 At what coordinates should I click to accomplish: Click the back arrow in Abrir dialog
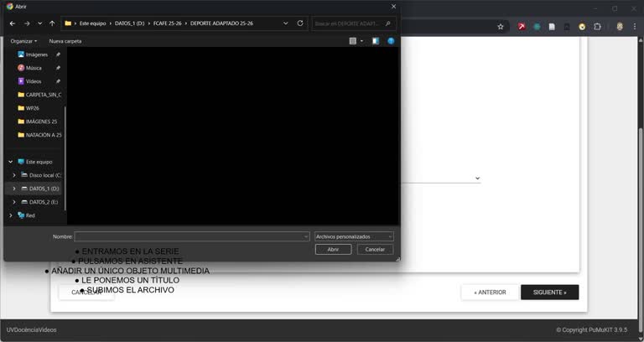12,23
